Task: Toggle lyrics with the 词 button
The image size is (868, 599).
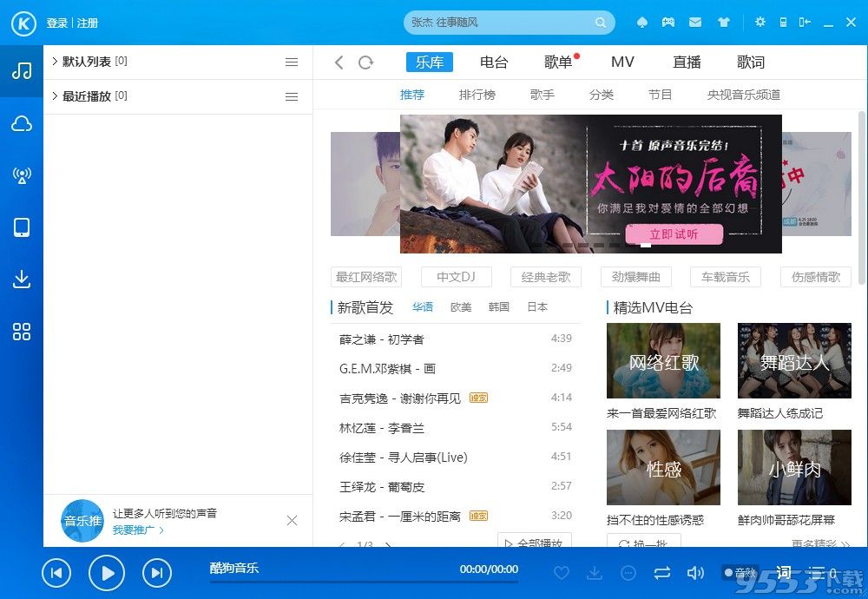Action: tap(783, 572)
